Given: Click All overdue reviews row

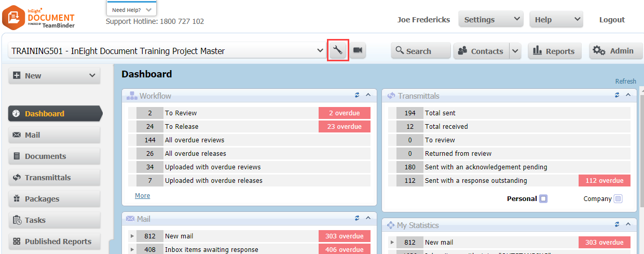Looking at the screenshot, I should pos(249,140).
